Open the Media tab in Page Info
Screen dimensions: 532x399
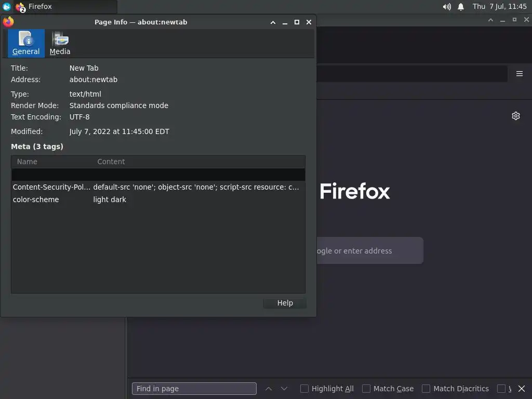point(60,43)
